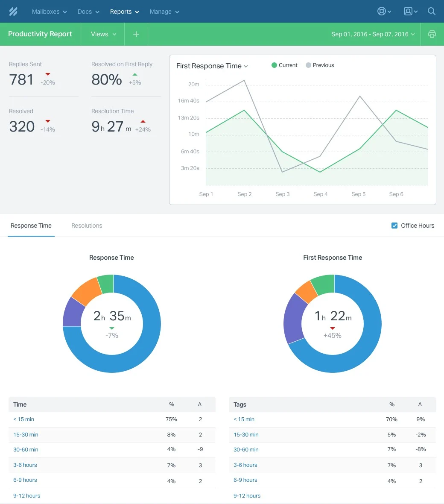The height and width of the screenshot is (504, 444).
Task: Open the Mailboxes menu
Action: [49, 12]
